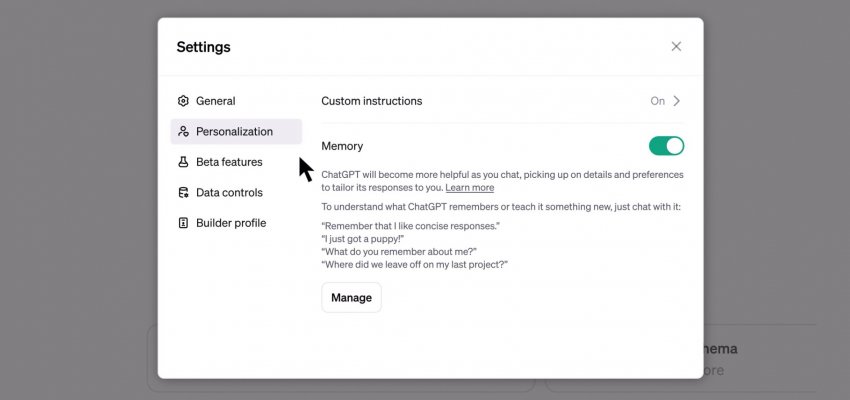Click the Data controls database icon

click(183, 193)
